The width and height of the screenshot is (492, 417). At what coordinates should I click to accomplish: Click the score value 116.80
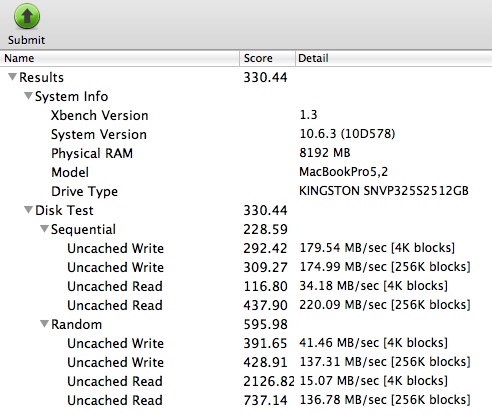tap(265, 286)
